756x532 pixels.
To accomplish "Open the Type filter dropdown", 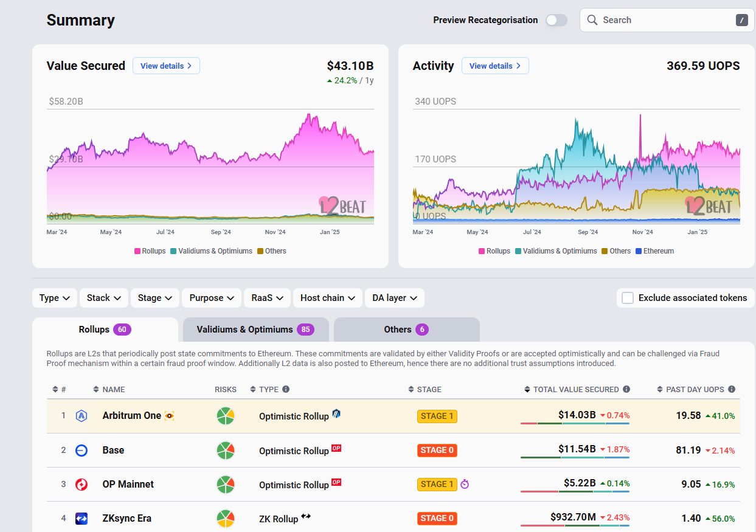I will pyautogui.click(x=55, y=298).
